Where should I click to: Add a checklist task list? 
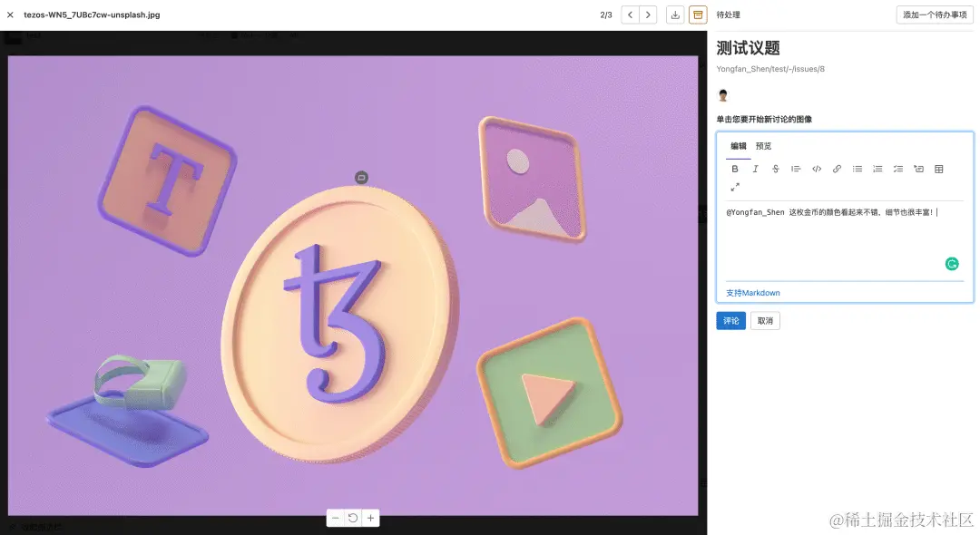pos(898,170)
